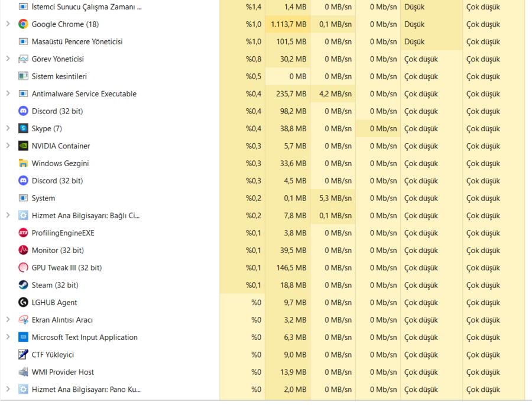The image size is (532, 405).
Task: Expand the Microsoft Text Input Application group
Action: pos(8,336)
